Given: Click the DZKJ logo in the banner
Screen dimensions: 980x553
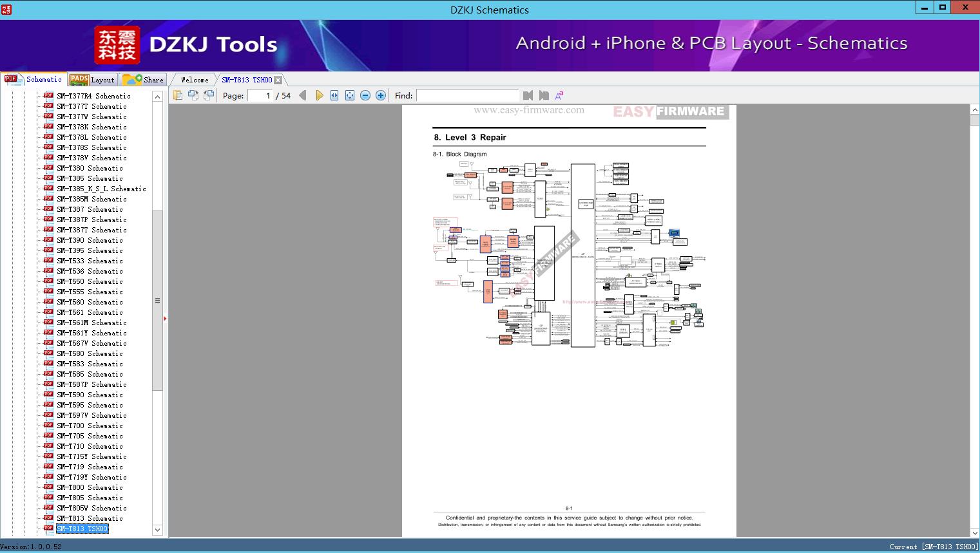Looking at the screenshot, I should 117,45.
